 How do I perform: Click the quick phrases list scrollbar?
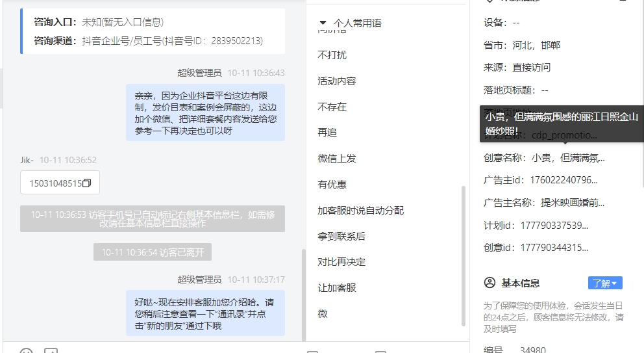pyautogui.click(x=464, y=256)
